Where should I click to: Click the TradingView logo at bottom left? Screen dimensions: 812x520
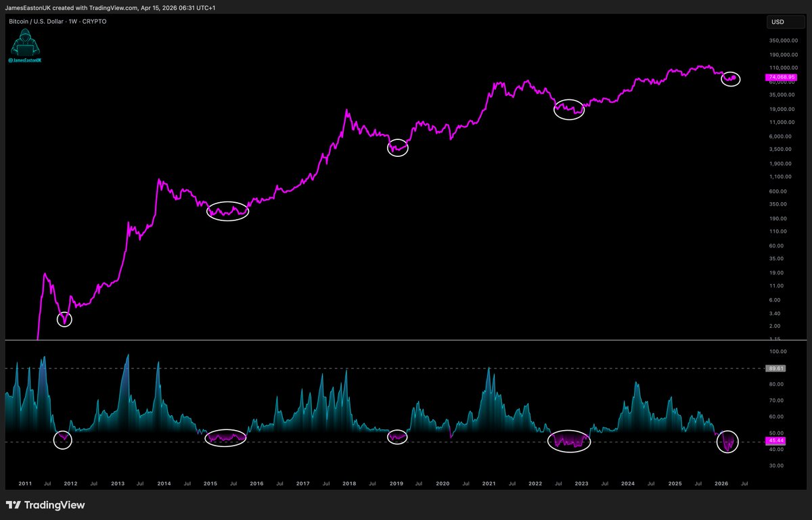[x=45, y=505]
